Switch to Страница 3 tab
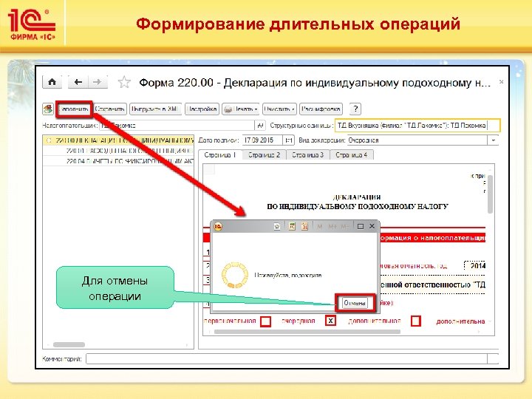Viewport: 532px width, 399px height. 307,155
